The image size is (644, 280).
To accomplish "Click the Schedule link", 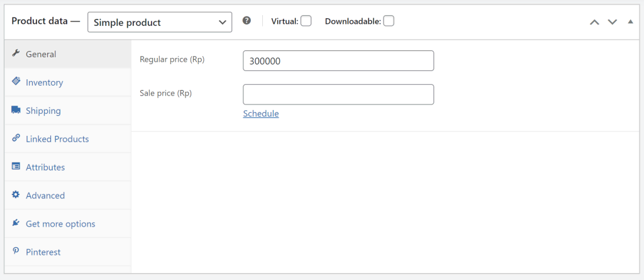I will (260, 114).
